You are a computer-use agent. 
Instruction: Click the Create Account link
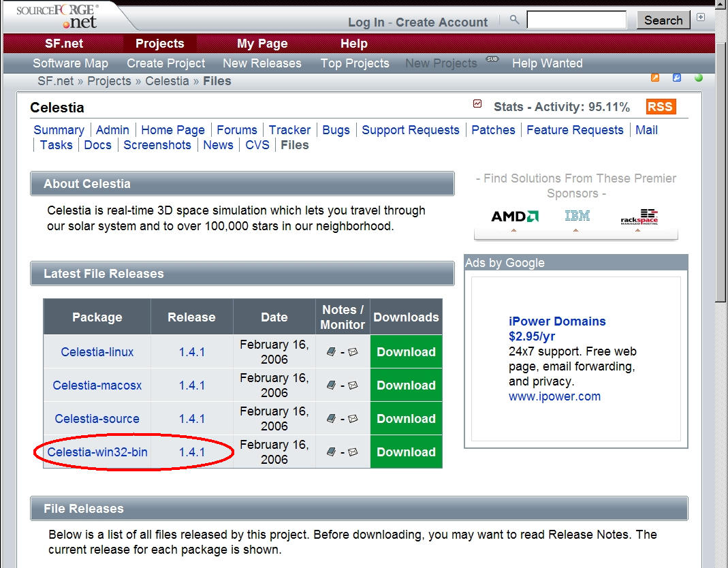pos(441,22)
